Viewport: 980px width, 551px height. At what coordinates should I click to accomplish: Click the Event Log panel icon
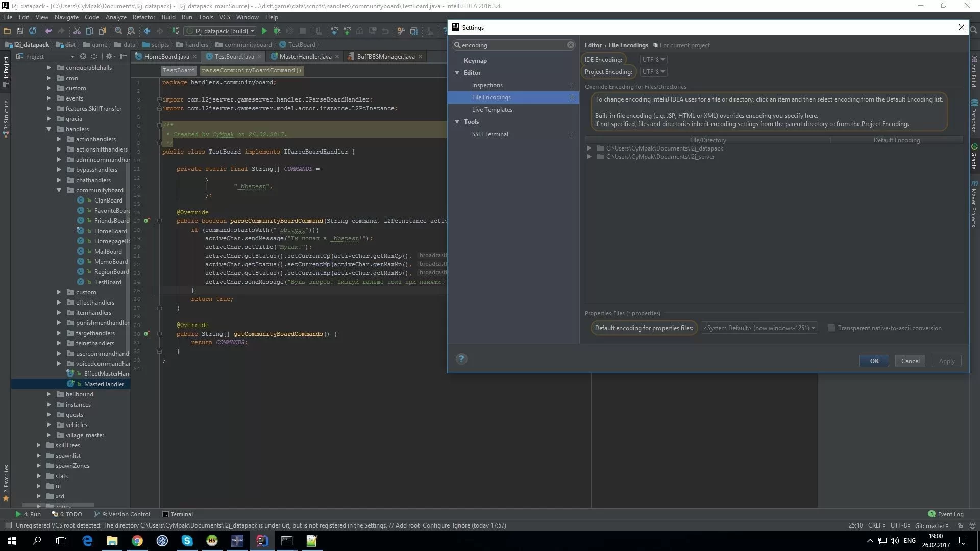(931, 513)
